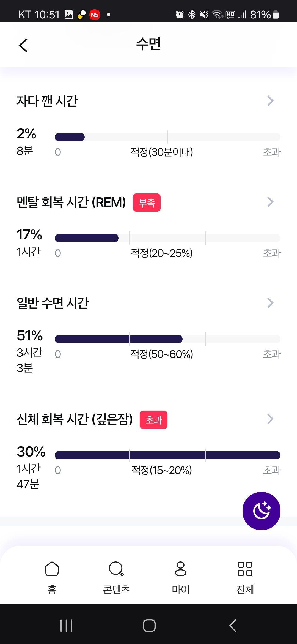Expand 멘탈 회복 시간 (REM) chevron
297x644 pixels.
(270, 202)
